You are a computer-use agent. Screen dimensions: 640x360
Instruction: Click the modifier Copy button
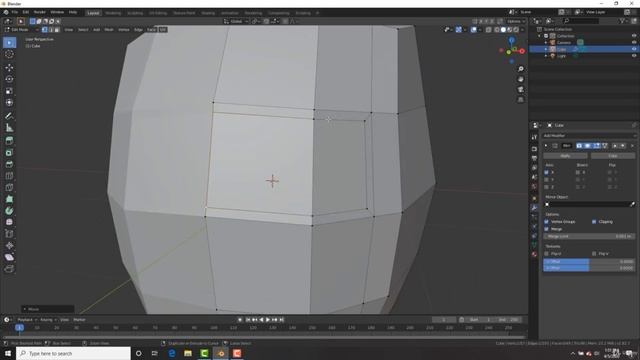coord(613,156)
